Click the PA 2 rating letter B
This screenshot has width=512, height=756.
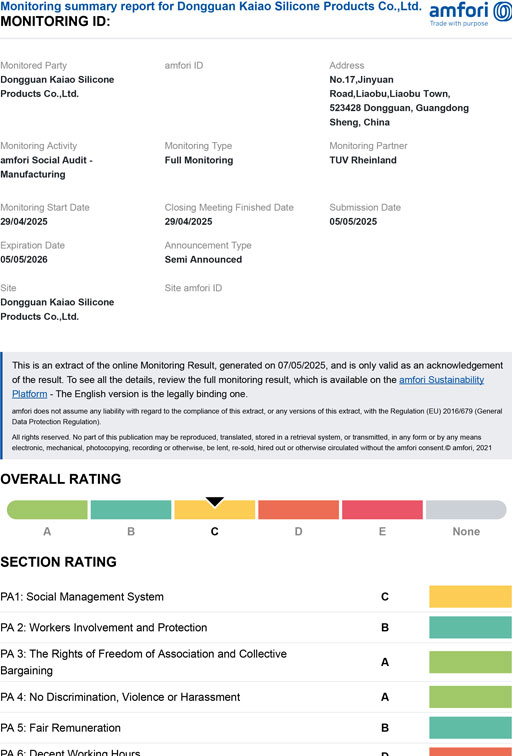(x=385, y=628)
